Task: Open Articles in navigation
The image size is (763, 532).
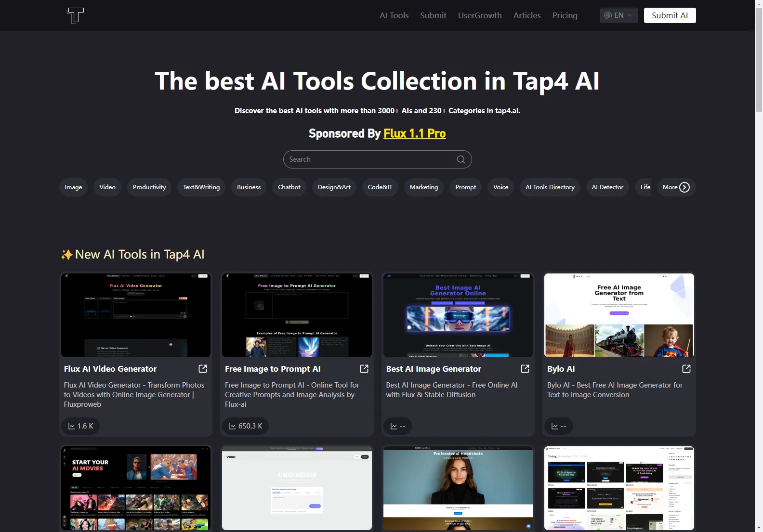Action: click(527, 15)
